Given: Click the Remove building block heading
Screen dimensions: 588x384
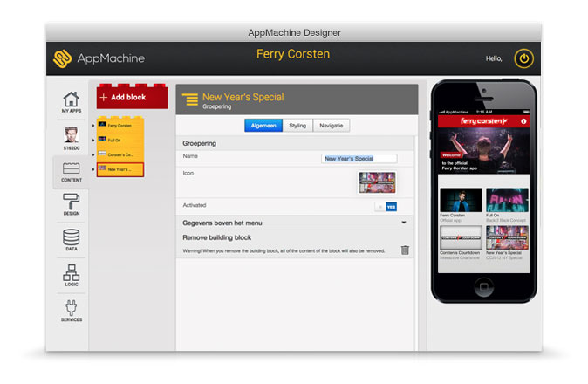Looking at the screenshot, I should [x=216, y=237].
